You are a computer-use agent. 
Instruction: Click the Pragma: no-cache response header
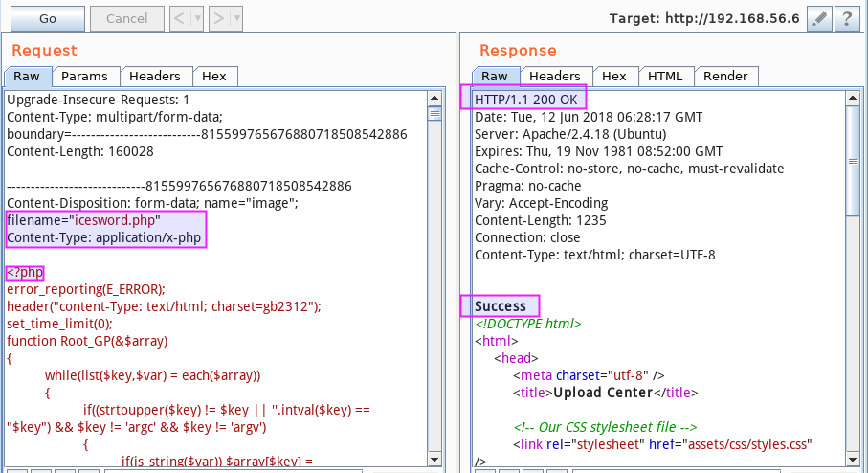coord(528,186)
